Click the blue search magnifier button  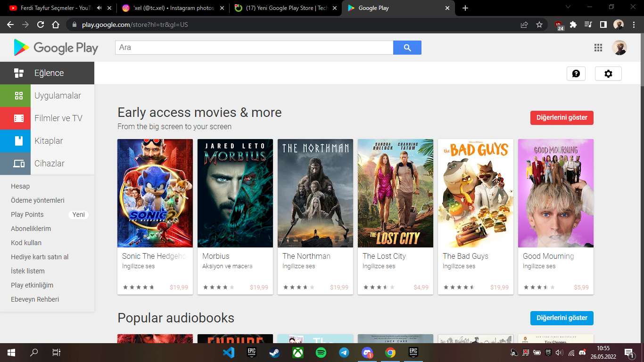tap(407, 48)
